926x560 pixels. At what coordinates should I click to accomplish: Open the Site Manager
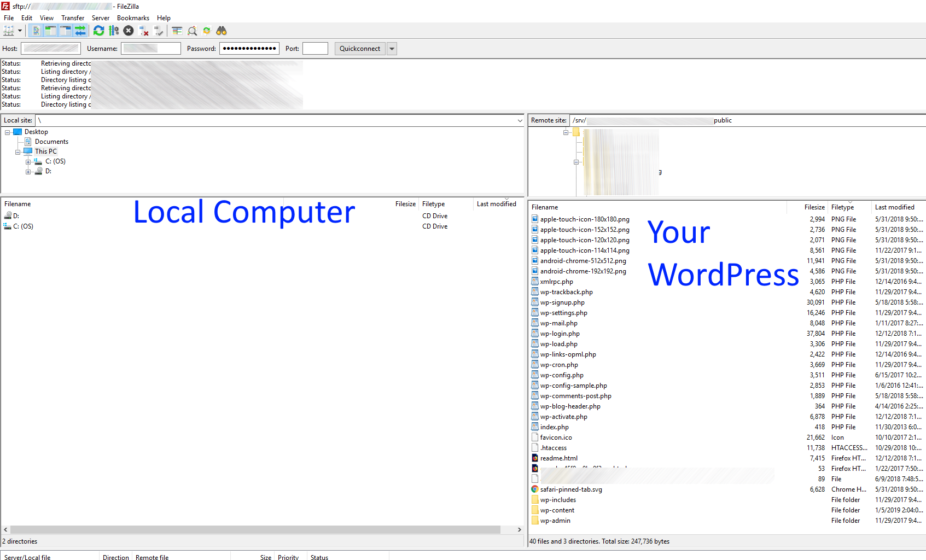pos(9,31)
